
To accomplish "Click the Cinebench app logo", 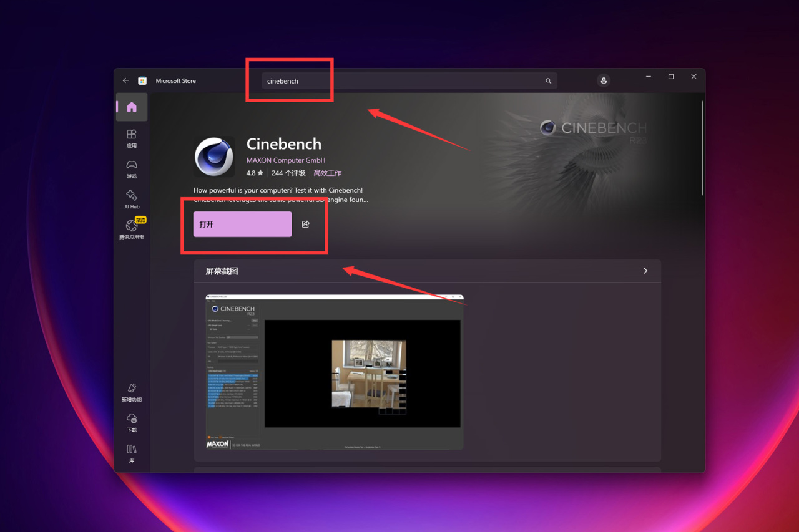I will click(x=214, y=157).
